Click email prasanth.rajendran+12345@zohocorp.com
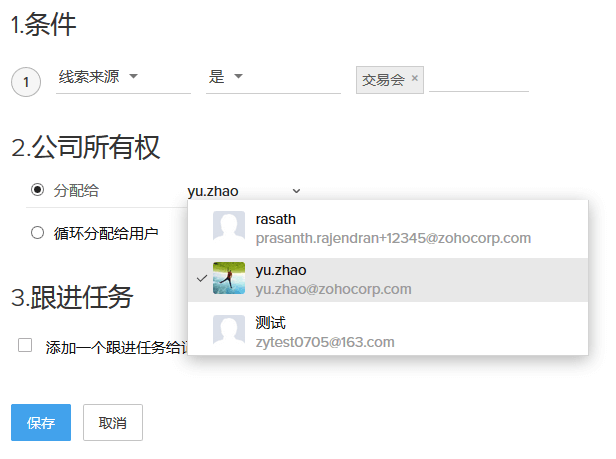 click(393, 238)
